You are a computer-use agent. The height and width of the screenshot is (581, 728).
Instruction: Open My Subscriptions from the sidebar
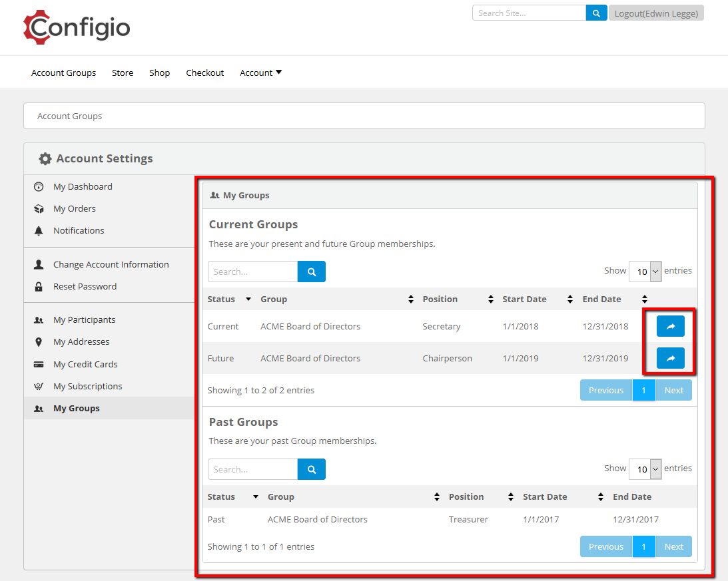coord(88,386)
